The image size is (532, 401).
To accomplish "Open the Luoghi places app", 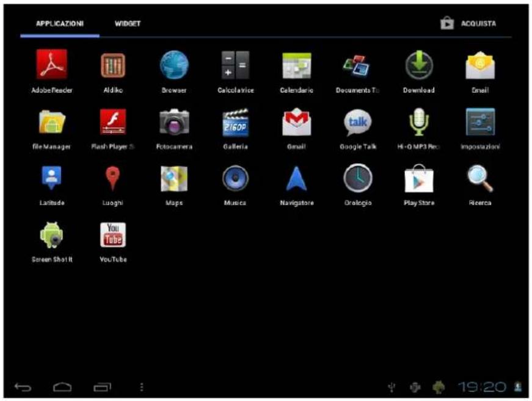I will coord(112,178).
